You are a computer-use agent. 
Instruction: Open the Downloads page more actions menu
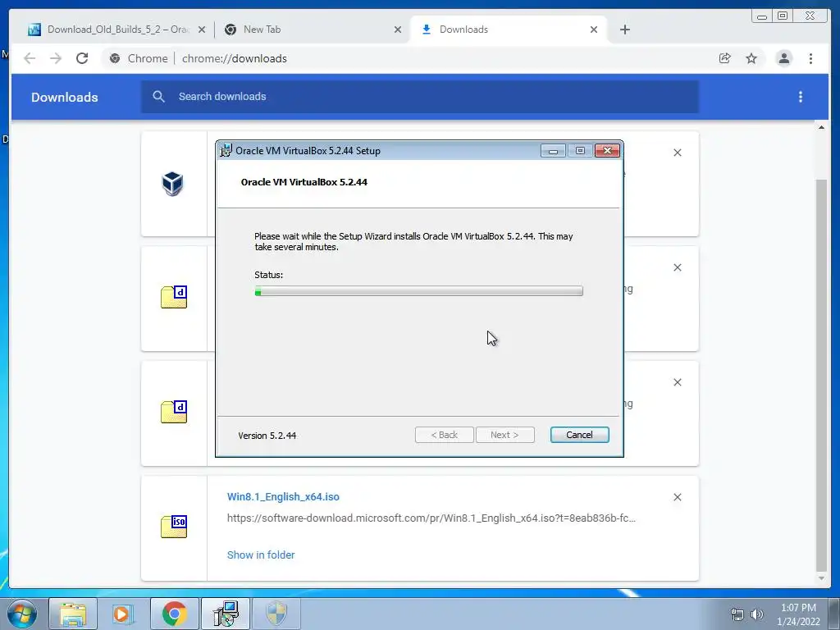point(801,97)
